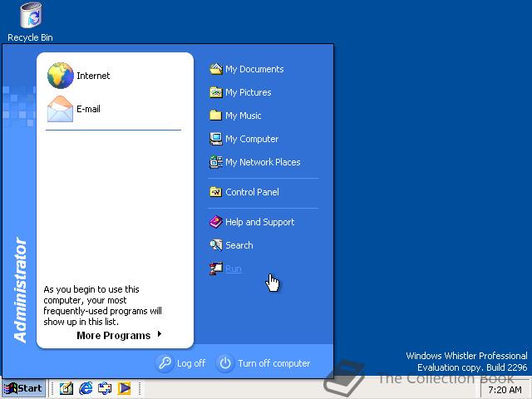Choose Search from the Start menu

239,245
